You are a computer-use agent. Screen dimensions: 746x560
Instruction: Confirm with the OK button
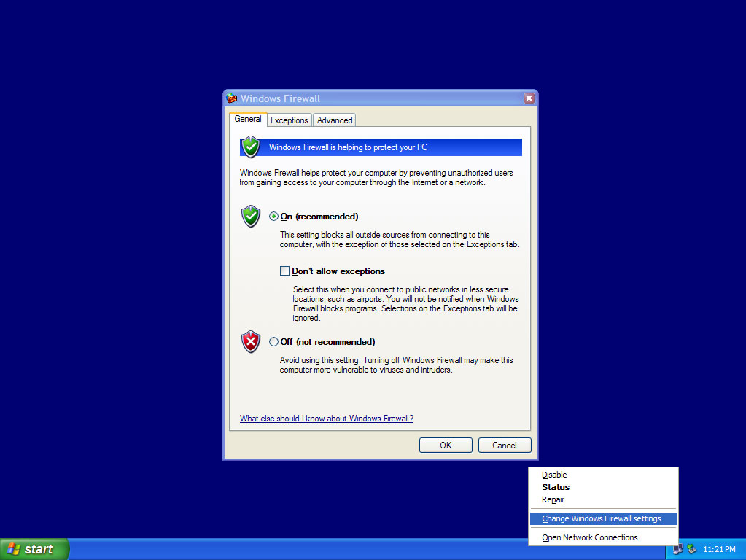click(x=446, y=446)
